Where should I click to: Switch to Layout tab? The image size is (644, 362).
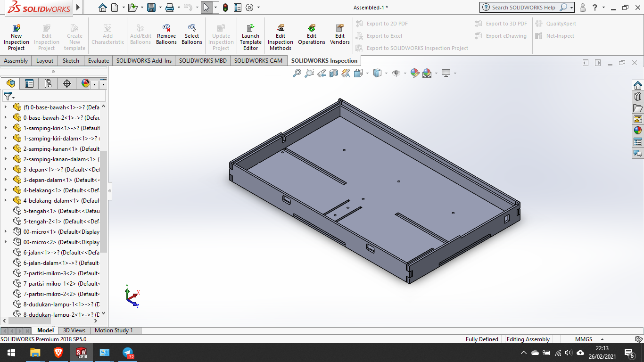45,60
